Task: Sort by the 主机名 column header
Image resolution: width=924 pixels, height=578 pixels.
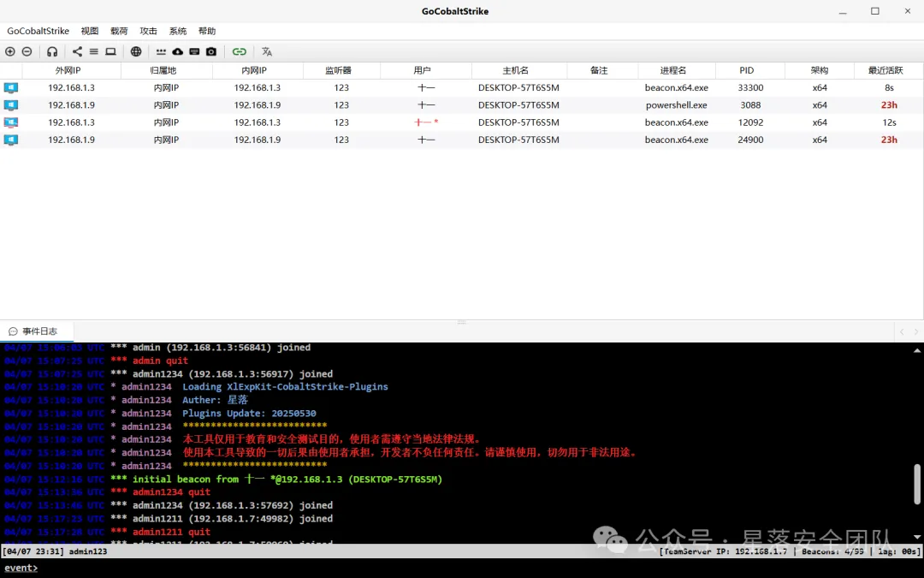Action: pos(518,70)
